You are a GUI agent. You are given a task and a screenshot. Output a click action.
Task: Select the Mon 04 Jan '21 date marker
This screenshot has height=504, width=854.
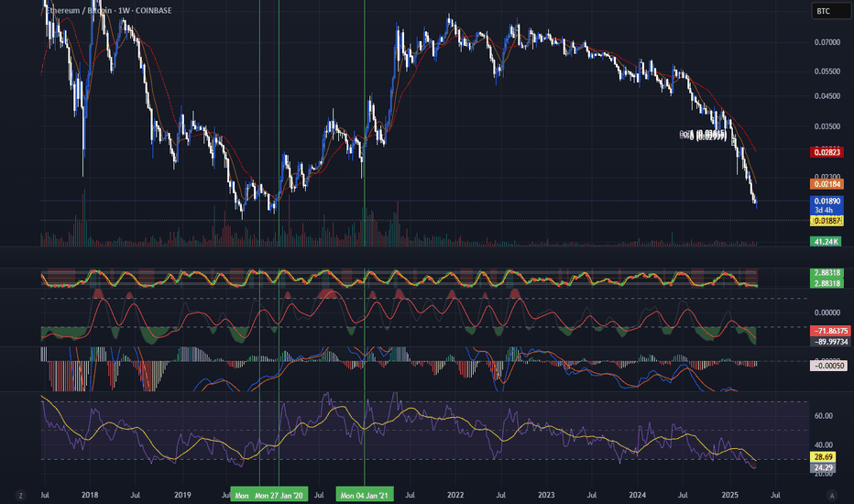click(x=365, y=495)
